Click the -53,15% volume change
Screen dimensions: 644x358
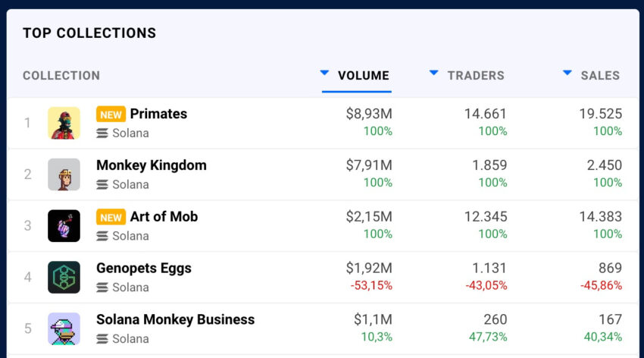coord(371,285)
